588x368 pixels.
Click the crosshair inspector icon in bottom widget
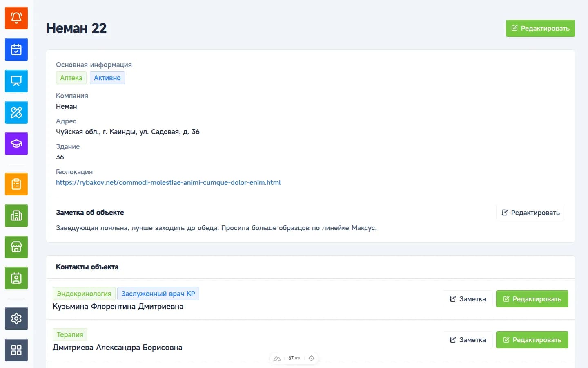click(x=312, y=358)
